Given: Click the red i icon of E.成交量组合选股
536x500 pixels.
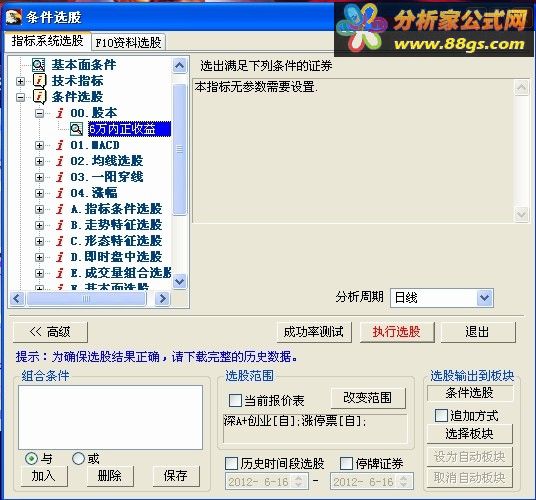Looking at the screenshot, I should tap(60, 273).
